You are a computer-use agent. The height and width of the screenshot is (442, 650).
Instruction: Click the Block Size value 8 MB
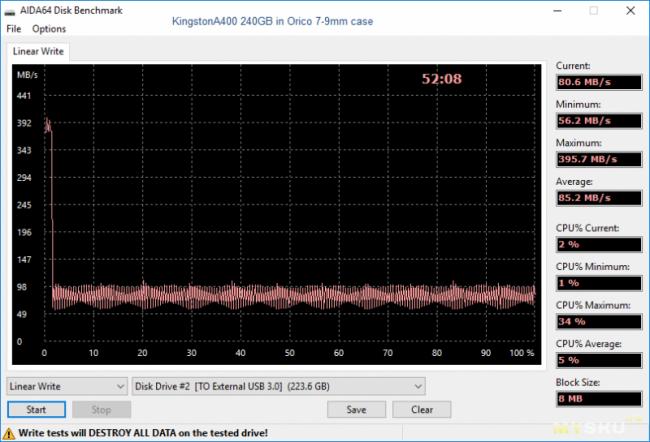click(599, 399)
